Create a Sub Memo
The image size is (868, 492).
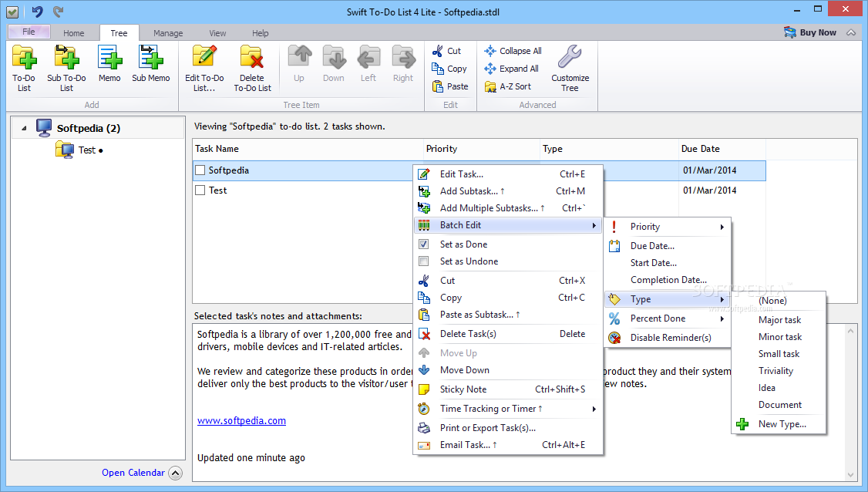(150, 64)
